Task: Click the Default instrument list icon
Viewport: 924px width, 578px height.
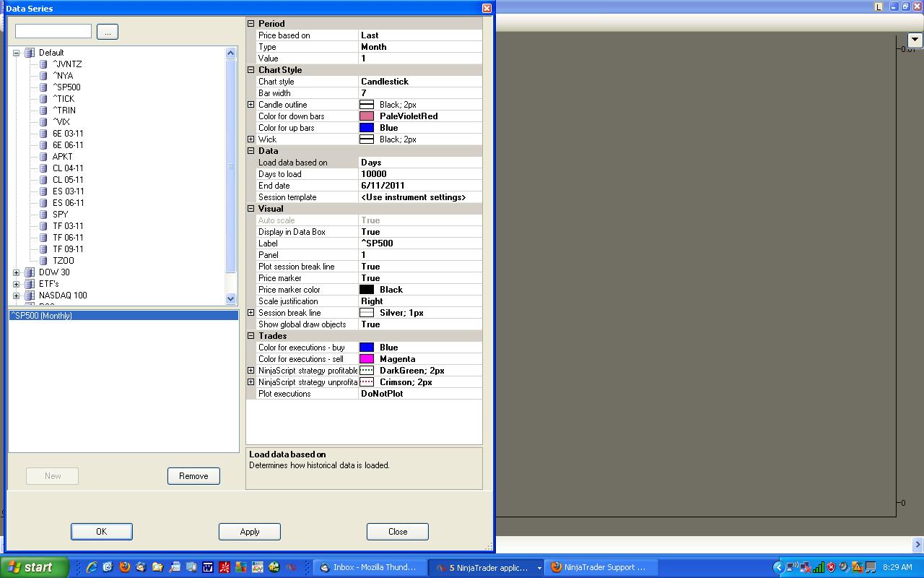Action: 30,53
